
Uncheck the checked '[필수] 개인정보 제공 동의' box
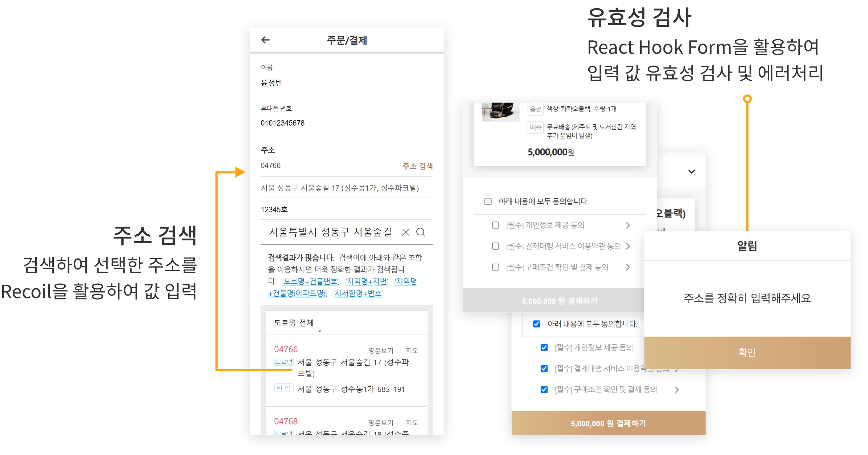point(544,348)
